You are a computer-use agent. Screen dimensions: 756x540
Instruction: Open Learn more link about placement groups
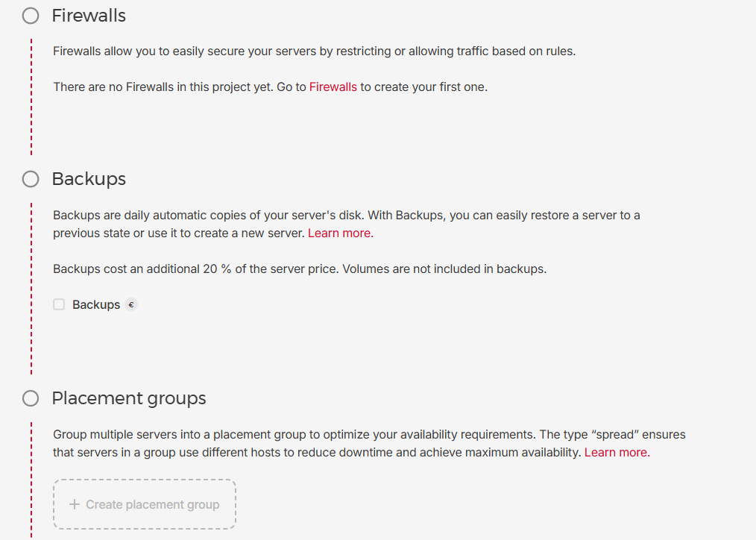617,452
